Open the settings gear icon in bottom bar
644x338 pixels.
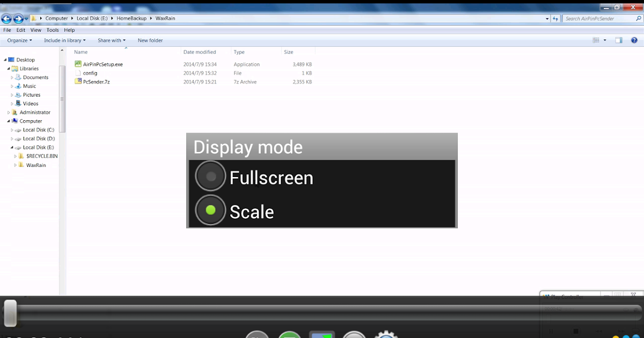[x=385, y=334]
